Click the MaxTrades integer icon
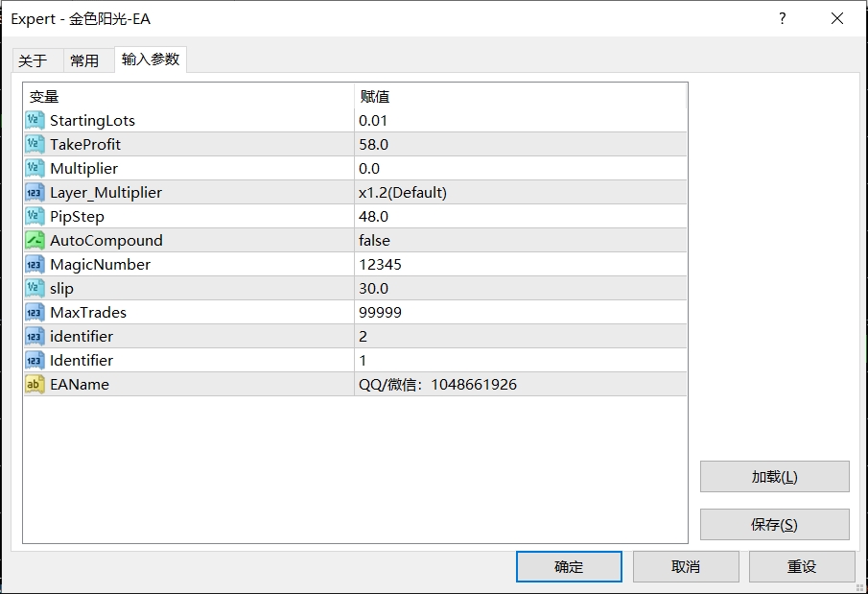 (x=35, y=312)
